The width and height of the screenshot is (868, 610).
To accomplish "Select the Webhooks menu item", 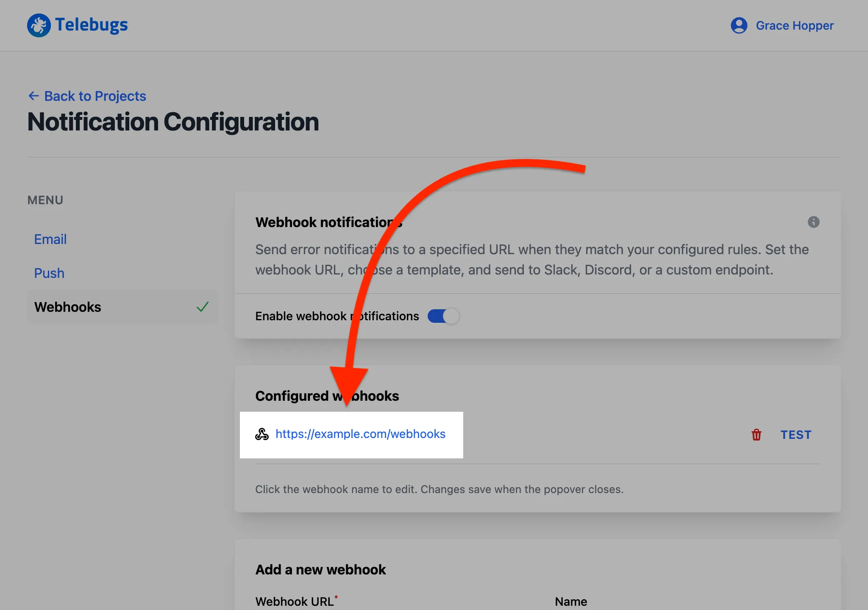I will pyautogui.click(x=122, y=307).
